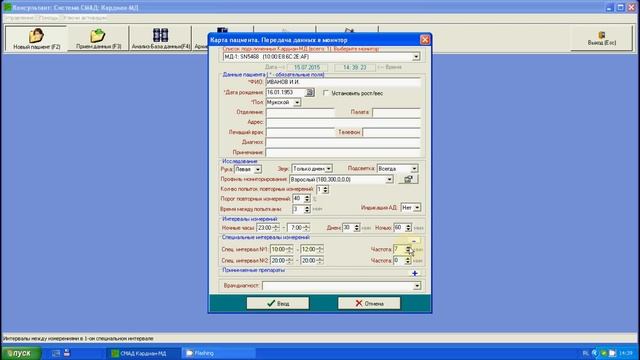Click the birth date field 16.01.1953

pyautogui.click(x=286, y=93)
